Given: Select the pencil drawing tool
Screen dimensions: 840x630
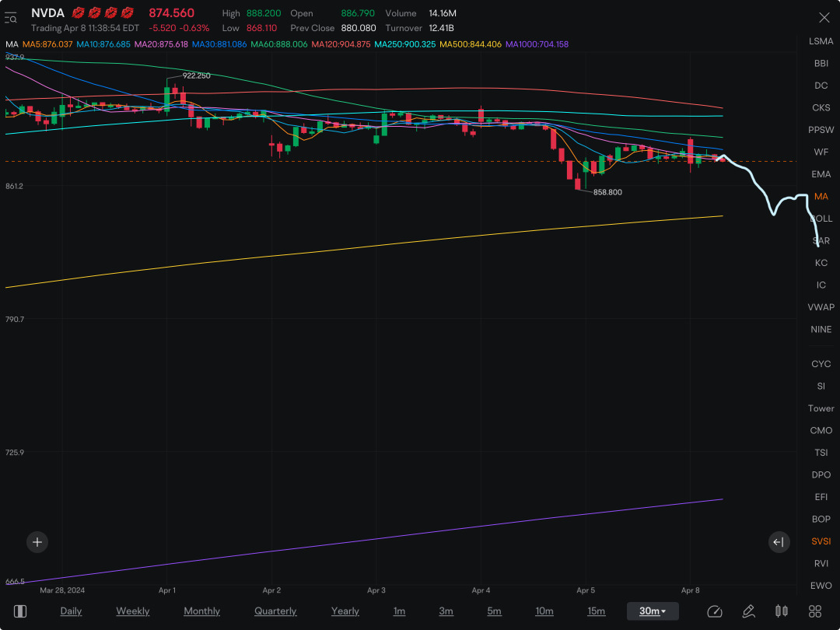Looking at the screenshot, I should click(x=748, y=611).
